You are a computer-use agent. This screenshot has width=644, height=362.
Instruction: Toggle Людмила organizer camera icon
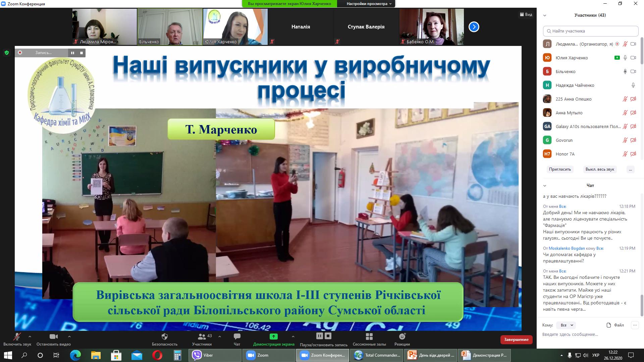point(633,44)
